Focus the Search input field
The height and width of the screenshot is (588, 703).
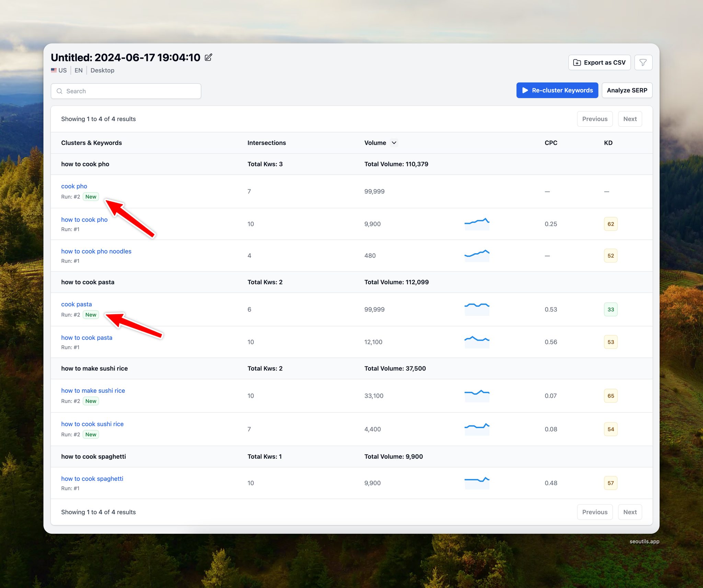point(126,91)
